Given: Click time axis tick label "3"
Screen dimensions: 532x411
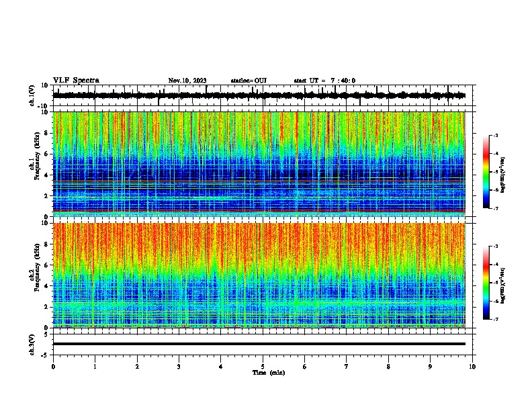Looking at the screenshot, I should point(179,367).
